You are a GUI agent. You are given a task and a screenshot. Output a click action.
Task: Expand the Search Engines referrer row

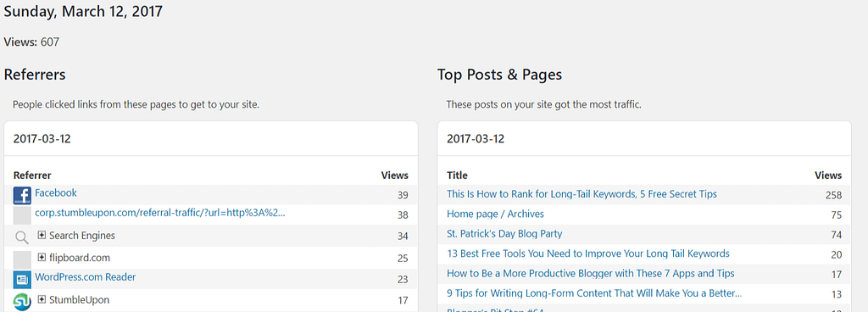point(42,235)
